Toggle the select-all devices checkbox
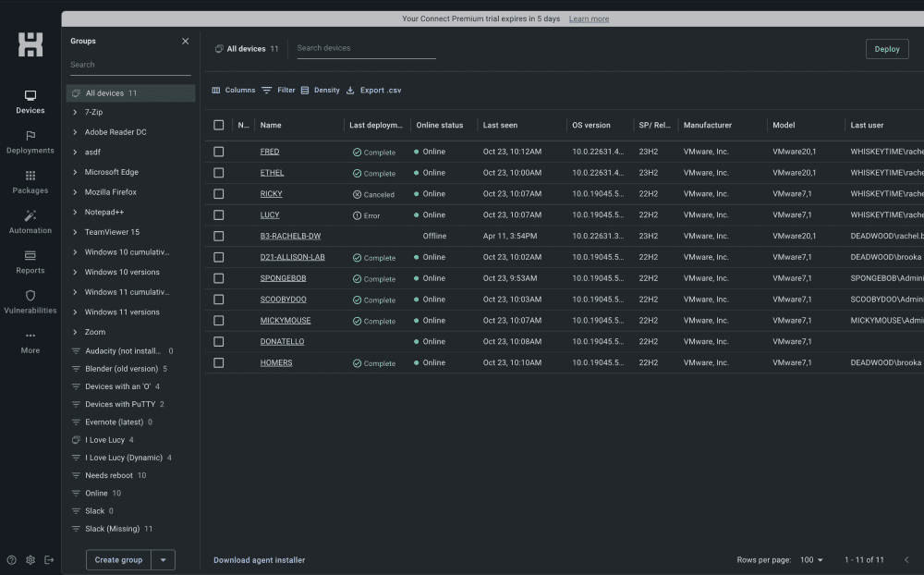This screenshot has height=575, width=924. click(219, 125)
